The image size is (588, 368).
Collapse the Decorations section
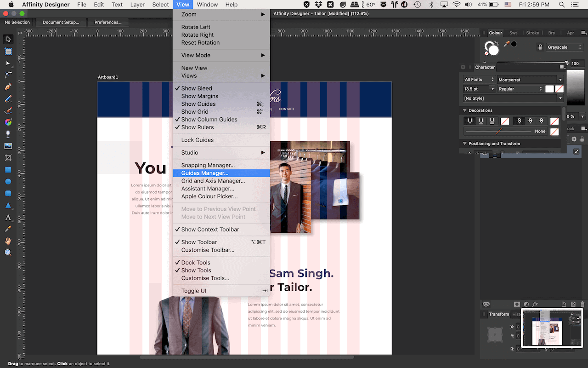tap(464, 110)
